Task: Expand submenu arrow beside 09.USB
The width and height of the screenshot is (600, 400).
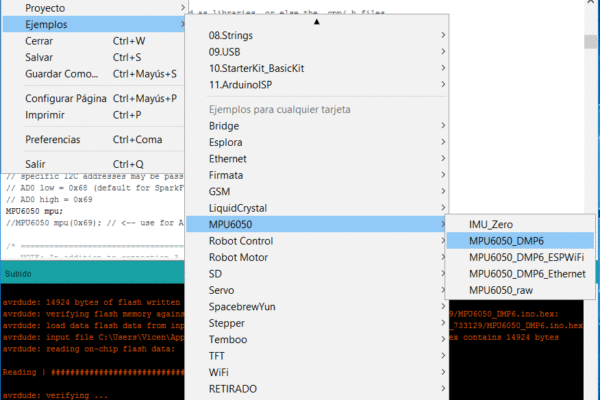Action: [x=443, y=51]
